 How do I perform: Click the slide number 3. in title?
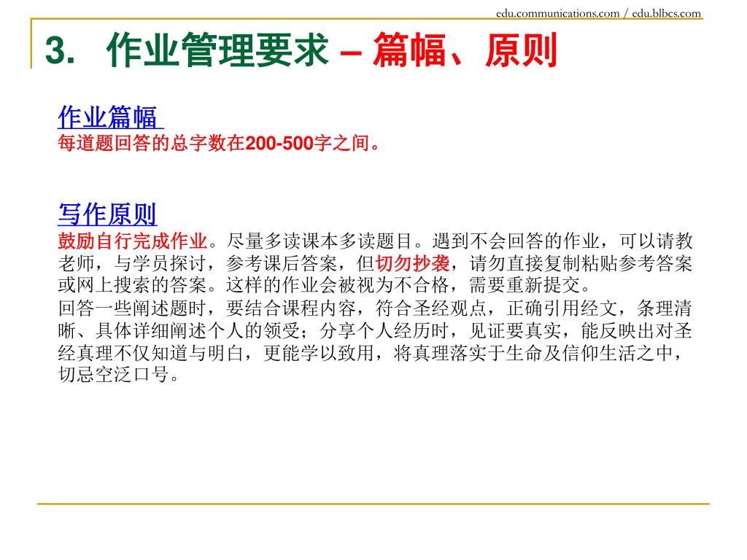click(x=60, y=50)
